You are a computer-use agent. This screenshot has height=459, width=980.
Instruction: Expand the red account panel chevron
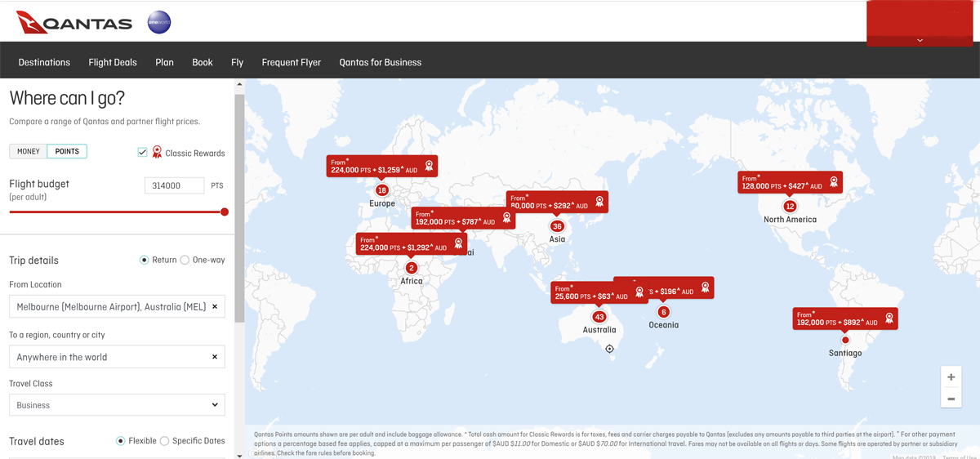(920, 40)
